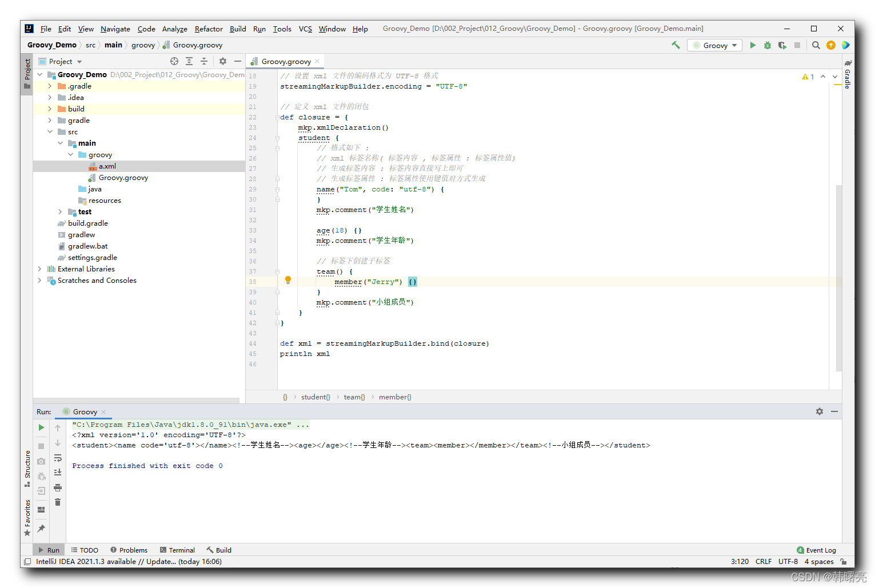875x588 pixels.
Task: Open the Build tool window
Action: point(219,550)
